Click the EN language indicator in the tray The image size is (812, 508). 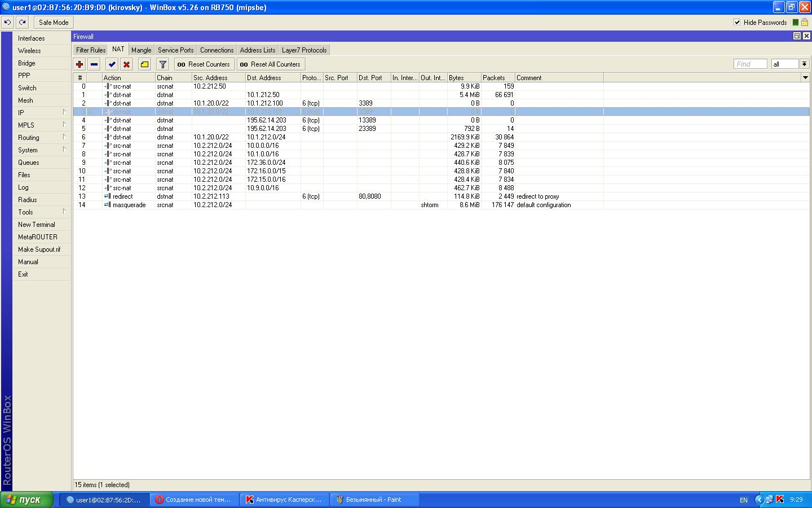click(x=744, y=500)
